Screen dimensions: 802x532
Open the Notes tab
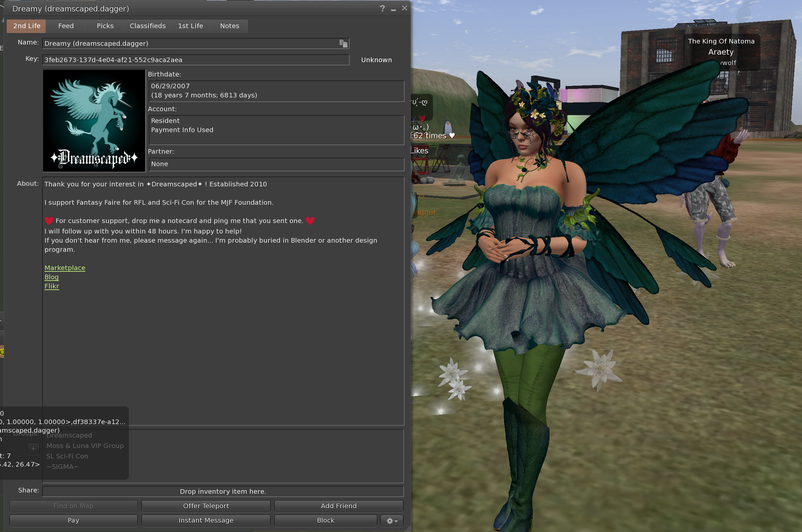(x=229, y=26)
